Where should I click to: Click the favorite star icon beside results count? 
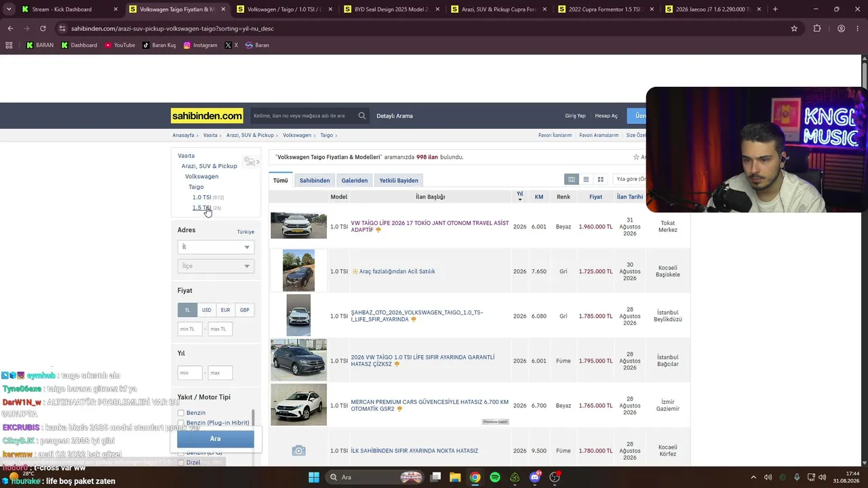pyautogui.click(x=636, y=157)
